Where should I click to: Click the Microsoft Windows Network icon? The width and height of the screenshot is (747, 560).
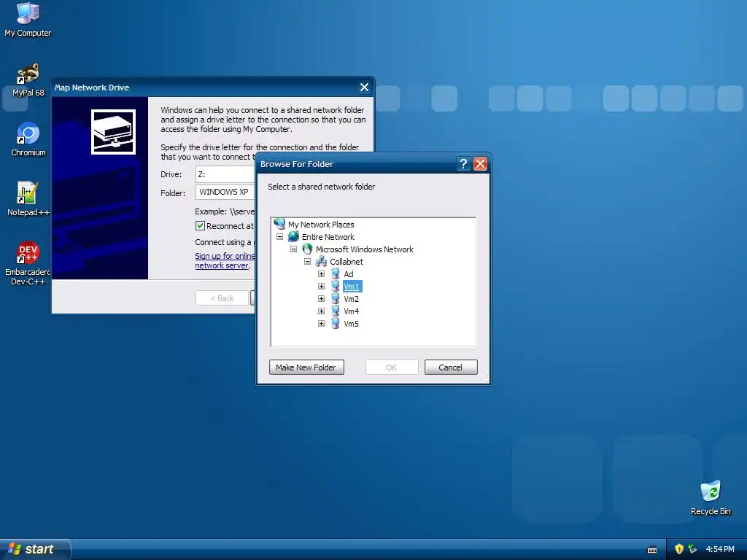click(307, 249)
